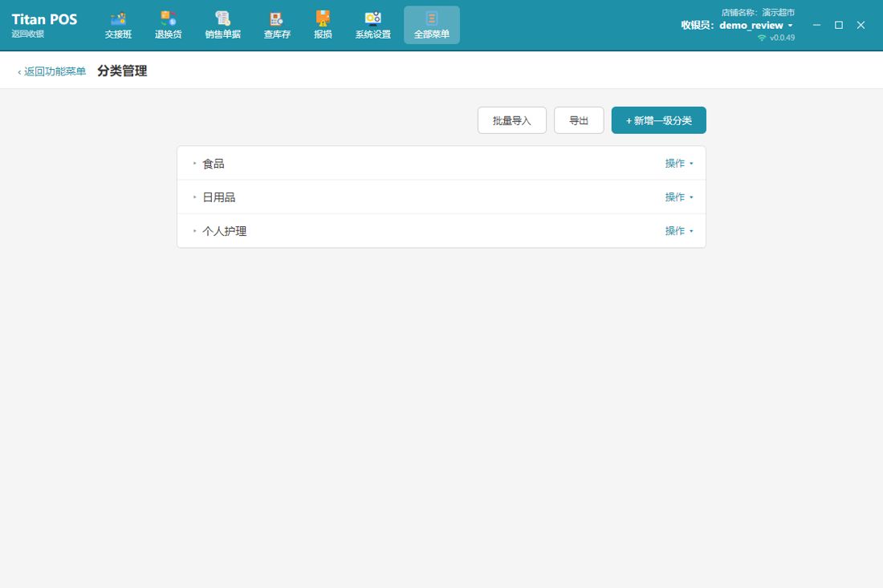Expand the 个人护理 category row arrow

(195, 231)
